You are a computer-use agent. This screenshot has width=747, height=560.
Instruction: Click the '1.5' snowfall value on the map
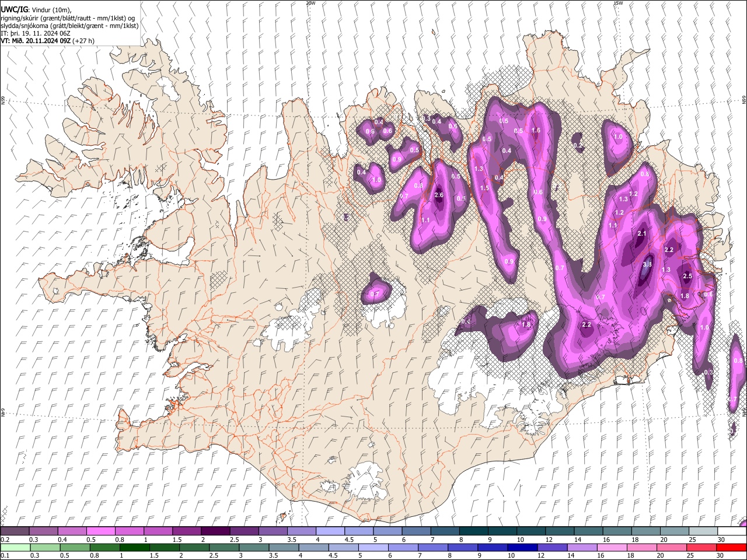point(484,188)
